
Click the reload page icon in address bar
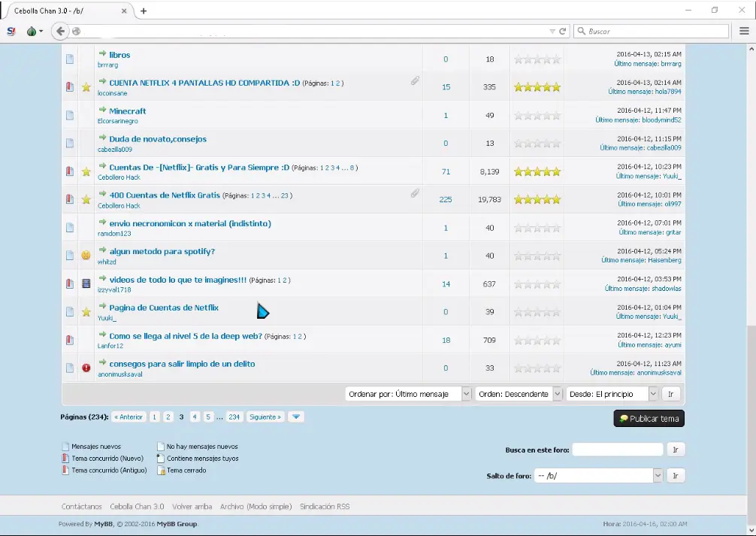pyautogui.click(x=562, y=32)
